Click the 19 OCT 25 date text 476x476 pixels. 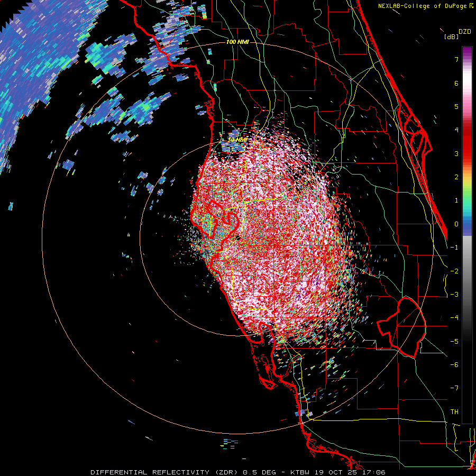337,472
